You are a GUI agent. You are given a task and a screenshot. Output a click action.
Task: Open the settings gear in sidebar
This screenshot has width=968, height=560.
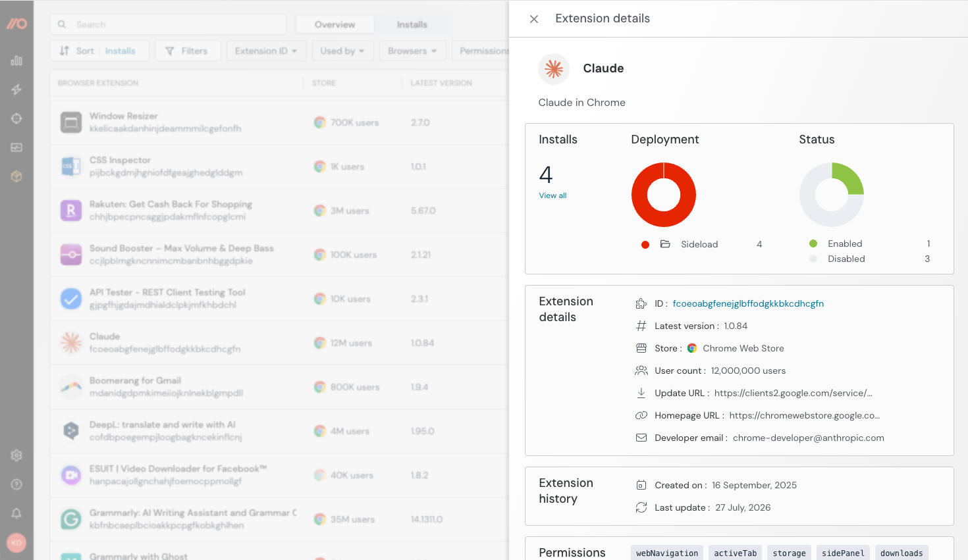[x=16, y=455]
